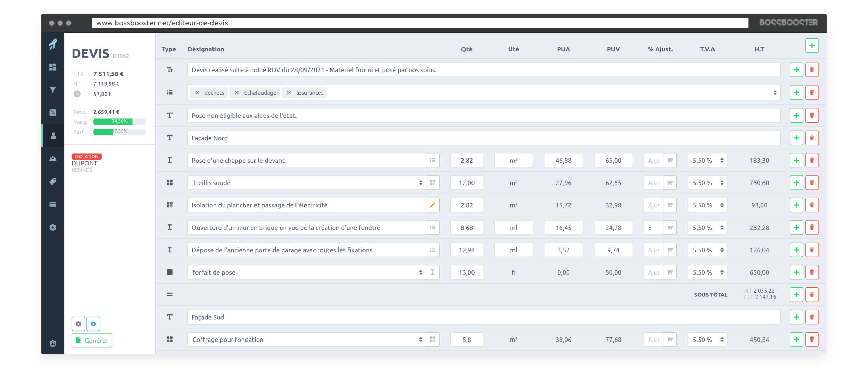Delete the SOUS TOTAL row

click(812, 295)
